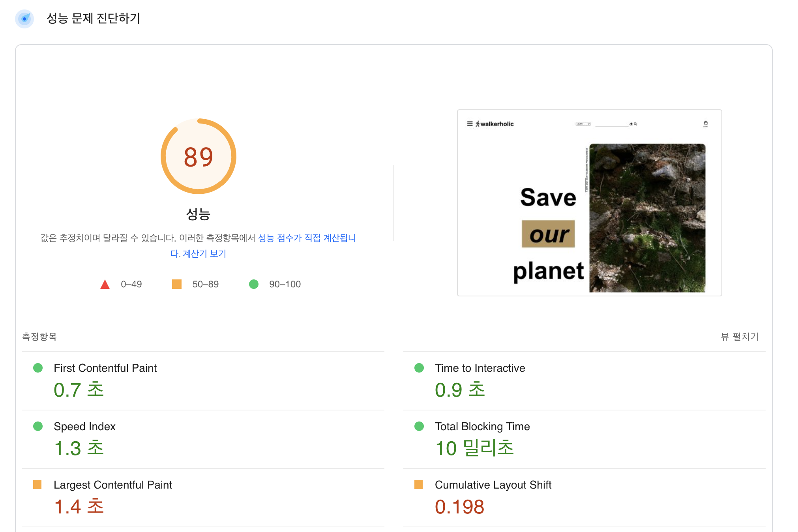Click the Speed Index metric label
The image size is (798, 532).
[84, 426]
